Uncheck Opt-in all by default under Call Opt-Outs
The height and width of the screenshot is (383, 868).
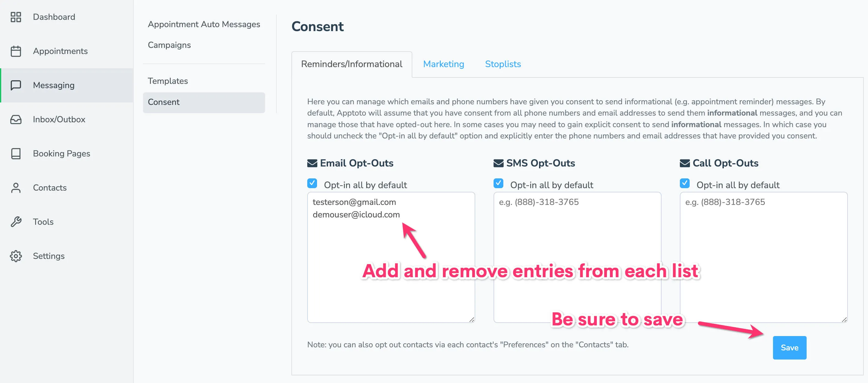[x=685, y=183]
